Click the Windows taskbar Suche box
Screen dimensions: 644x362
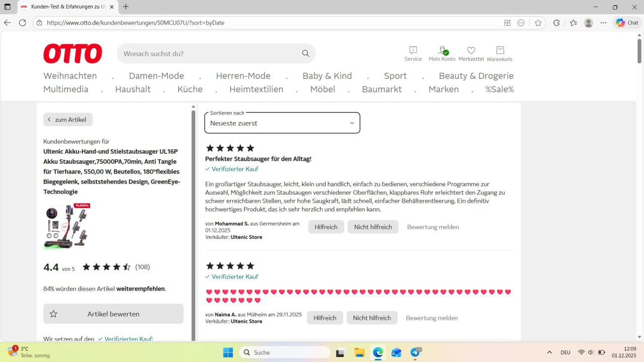coord(284,352)
